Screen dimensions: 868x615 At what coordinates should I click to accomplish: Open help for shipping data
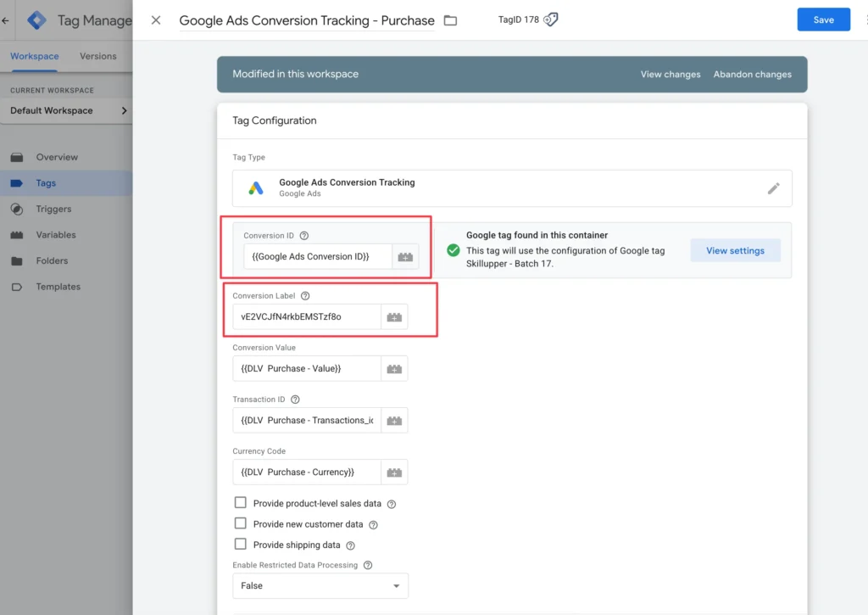point(350,545)
